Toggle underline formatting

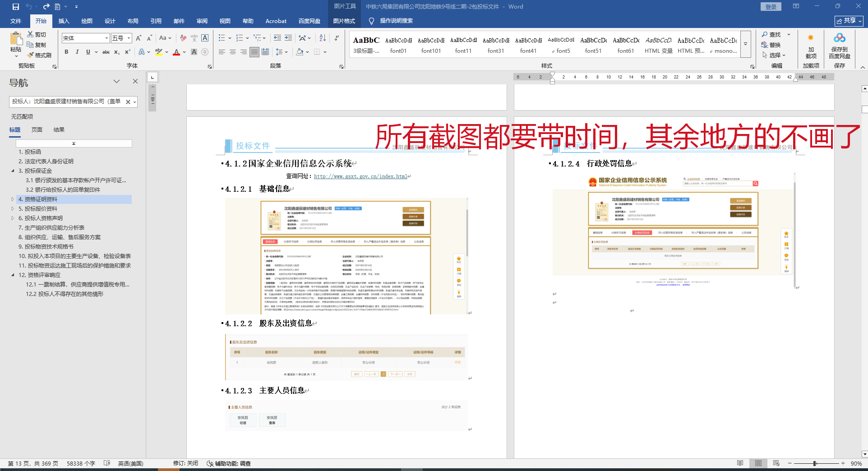tap(88, 52)
